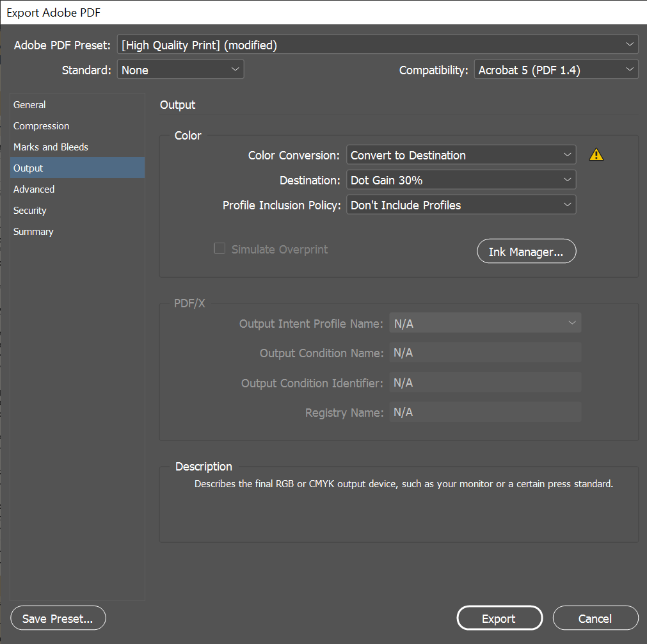
Task: Toggle the Simulate Overprint checkbox
Action: (220, 248)
